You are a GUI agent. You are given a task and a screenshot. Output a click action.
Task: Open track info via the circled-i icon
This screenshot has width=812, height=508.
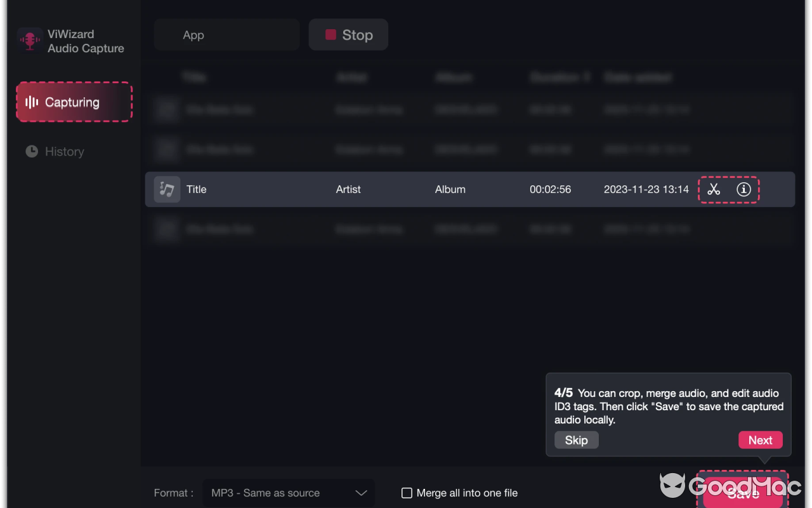[743, 189]
